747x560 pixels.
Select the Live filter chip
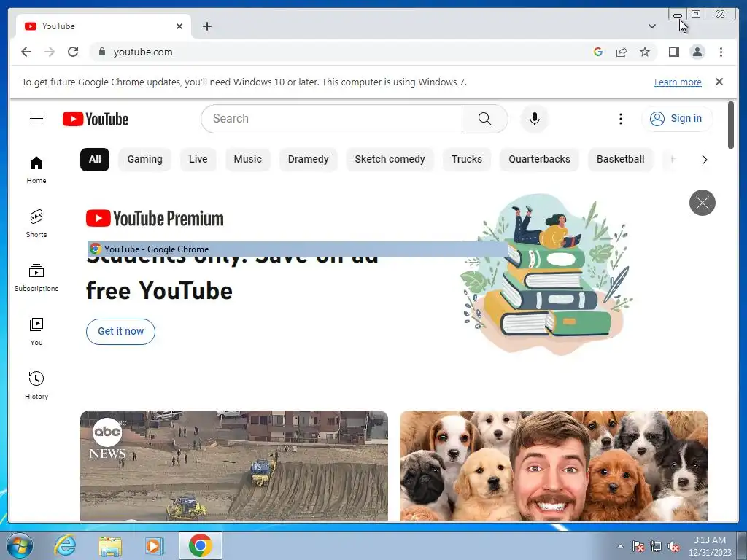[198, 159]
